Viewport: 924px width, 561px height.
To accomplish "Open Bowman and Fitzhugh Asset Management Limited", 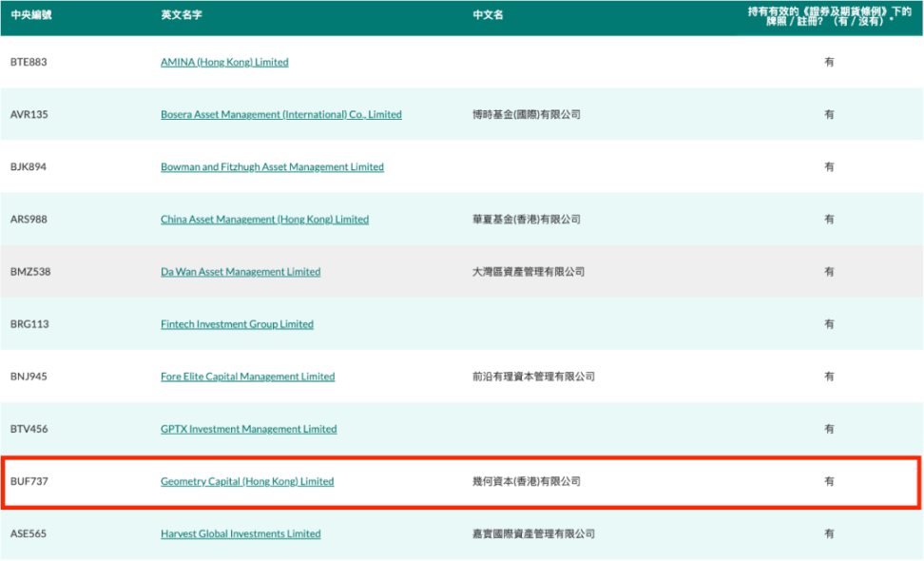I will (271, 166).
